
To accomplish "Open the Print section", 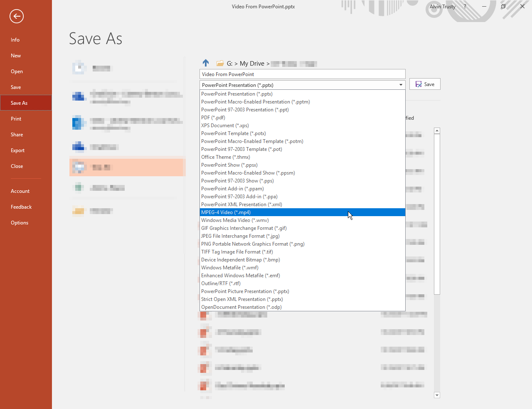I will (26, 119).
